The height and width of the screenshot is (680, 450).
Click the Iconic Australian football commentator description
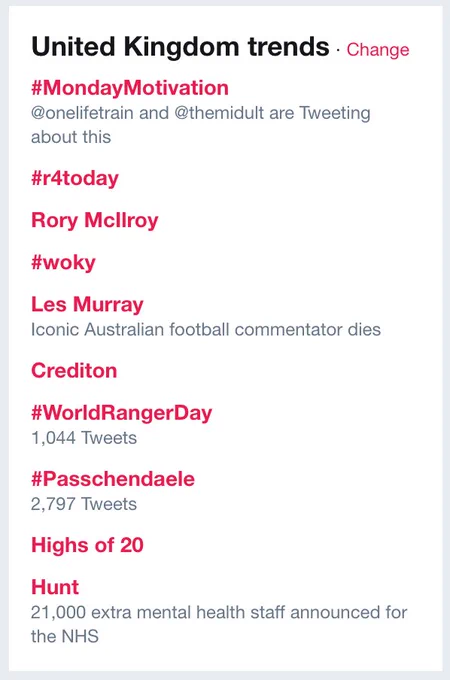(x=206, y=330)
